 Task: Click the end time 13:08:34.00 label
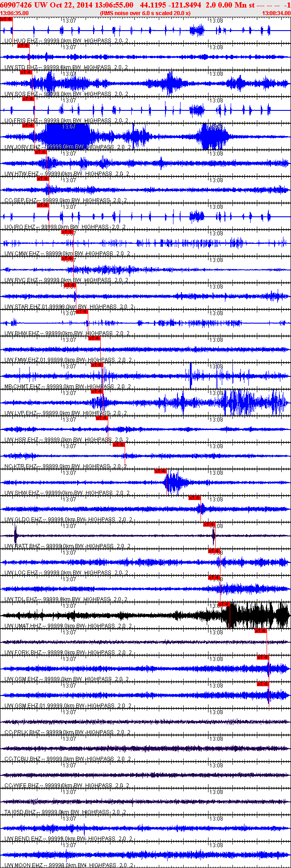[x=276, y=13]
